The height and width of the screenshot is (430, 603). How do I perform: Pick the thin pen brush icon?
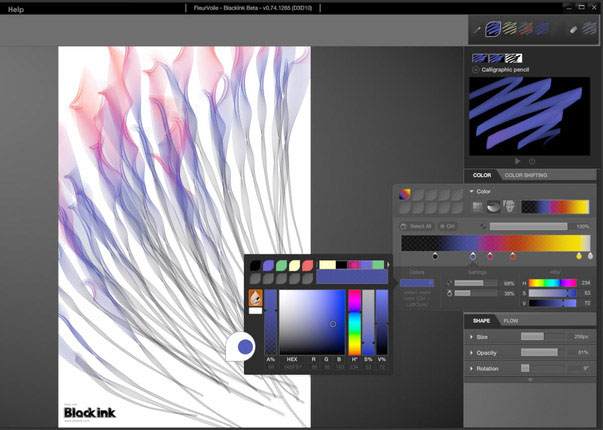tap(475, 30)
